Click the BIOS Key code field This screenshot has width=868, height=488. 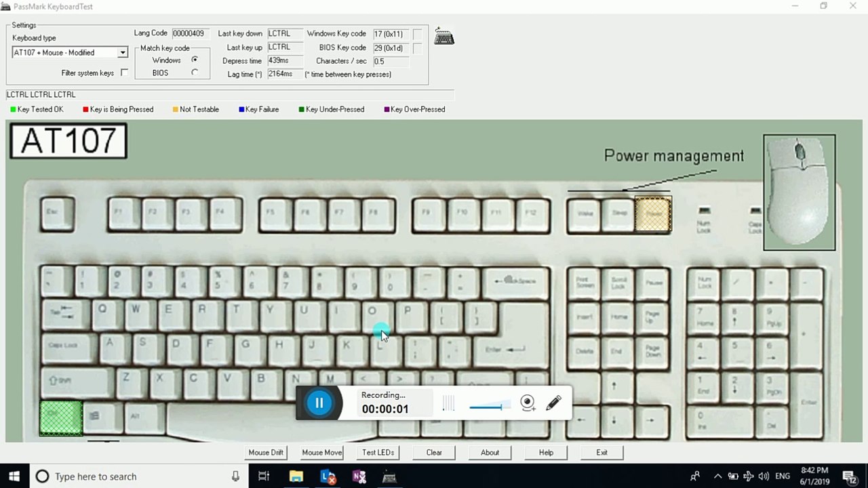[x=391, y=48]
